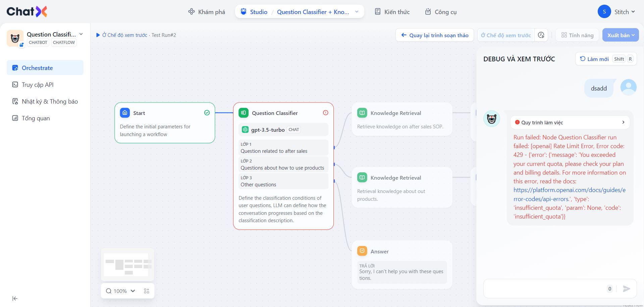Open the Stitch account menu

(x=616, y=12)
